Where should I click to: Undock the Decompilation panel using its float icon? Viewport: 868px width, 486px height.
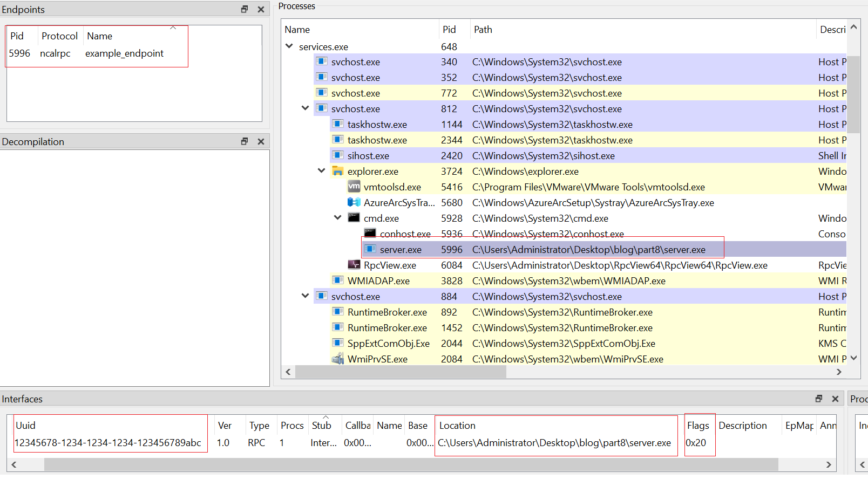[x=245, y=141]
